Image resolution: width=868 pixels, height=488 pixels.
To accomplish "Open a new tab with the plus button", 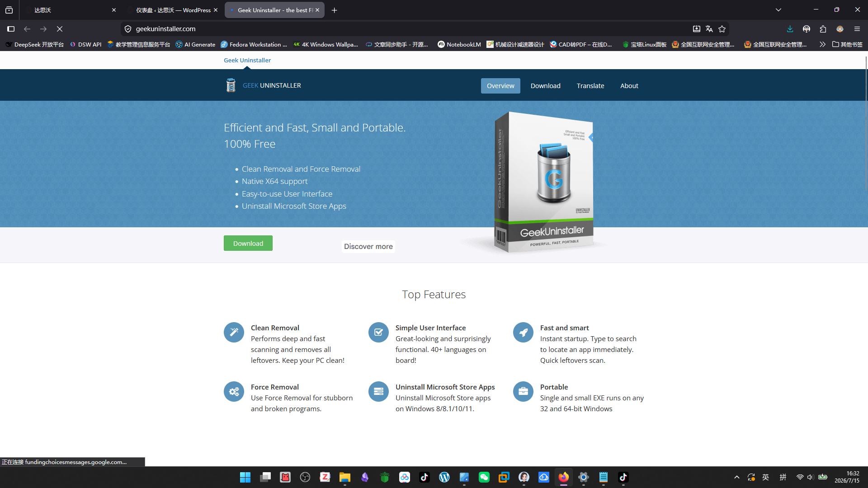I will coord(335,10).
